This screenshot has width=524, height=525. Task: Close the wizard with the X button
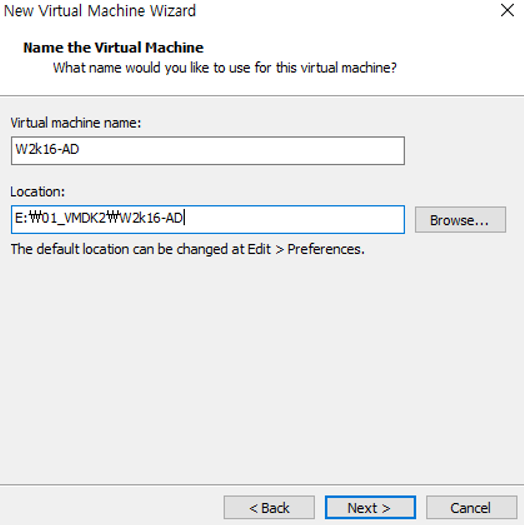[507, 10]
